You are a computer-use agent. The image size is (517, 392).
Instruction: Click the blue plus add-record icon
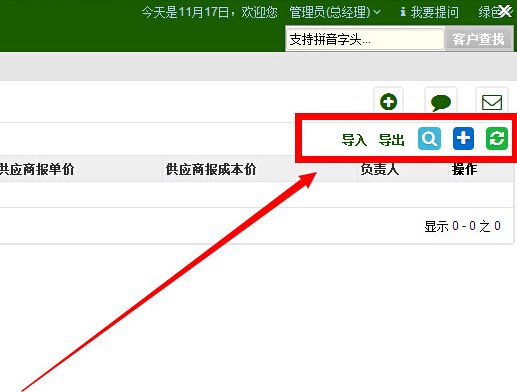[463, 138]
